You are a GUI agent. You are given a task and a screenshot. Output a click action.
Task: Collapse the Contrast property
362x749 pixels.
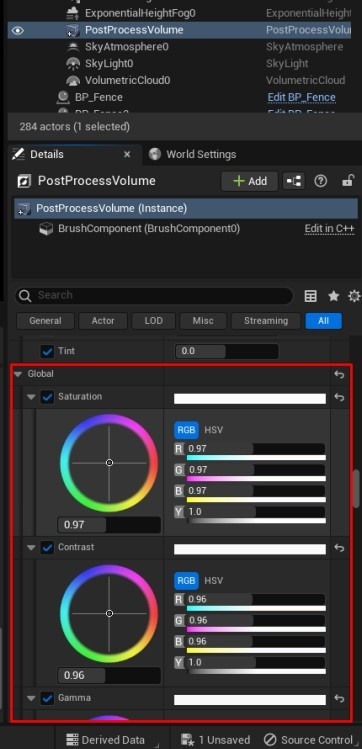(32, 547)
